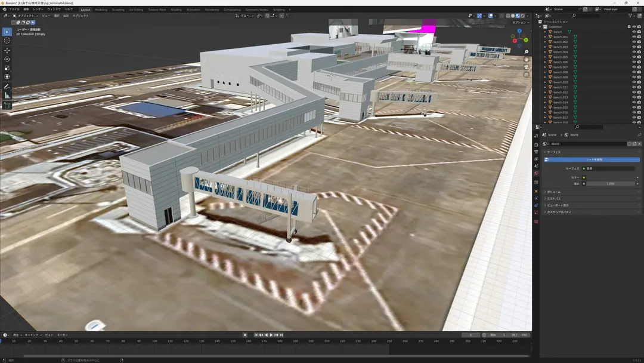
Task: Activate the Add Cube tool
Action: [7, 106]
